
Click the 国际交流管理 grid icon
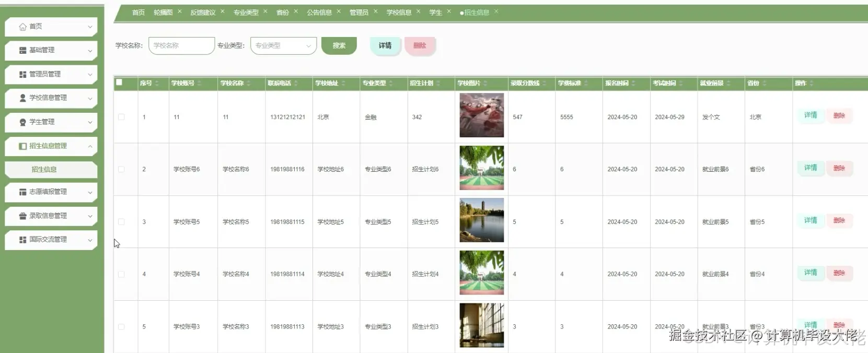coord(22,240)
